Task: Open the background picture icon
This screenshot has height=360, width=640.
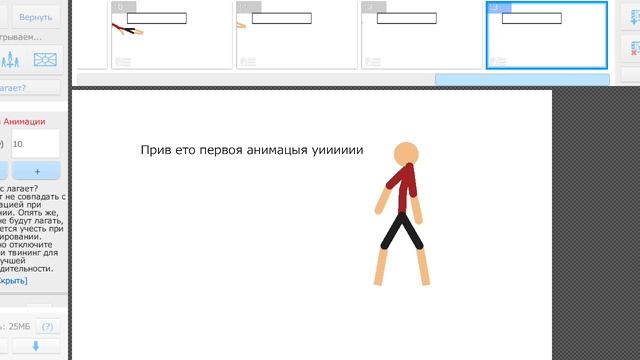Action: [45, 60]
